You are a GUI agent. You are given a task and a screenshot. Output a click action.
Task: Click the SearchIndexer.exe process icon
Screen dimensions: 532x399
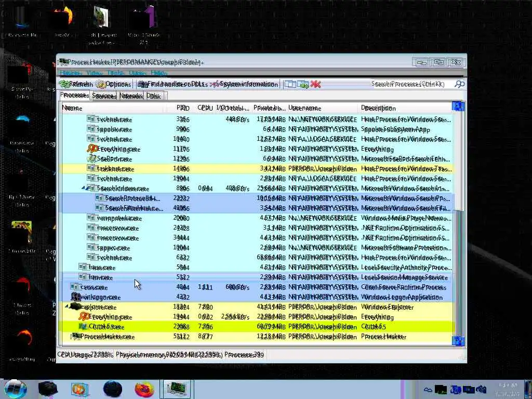coord(91,188)
